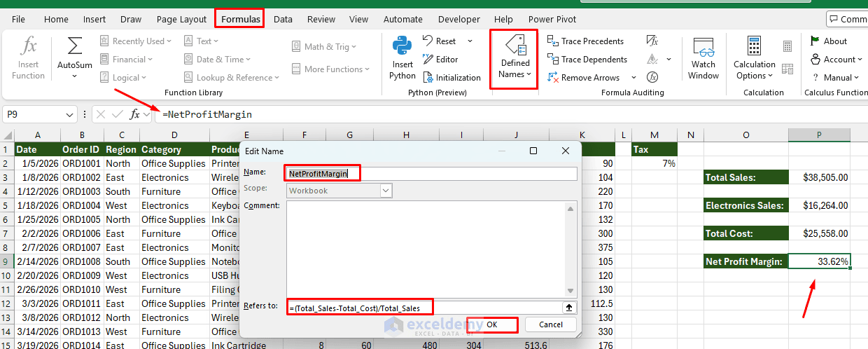The image size is (868, 349).
Task: Open the Defined Names menu
Action: pyautogui.click(x=514, y=59)
